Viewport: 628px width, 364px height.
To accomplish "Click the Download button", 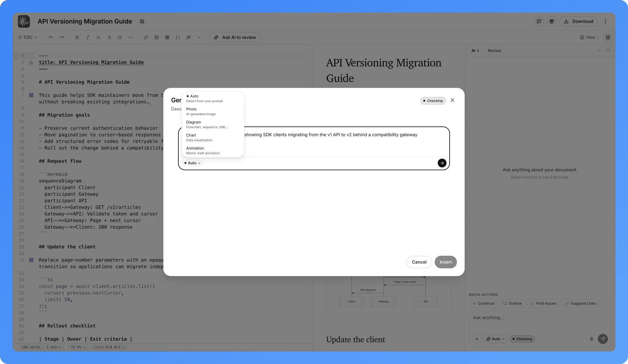I will [x=578, y=21].
